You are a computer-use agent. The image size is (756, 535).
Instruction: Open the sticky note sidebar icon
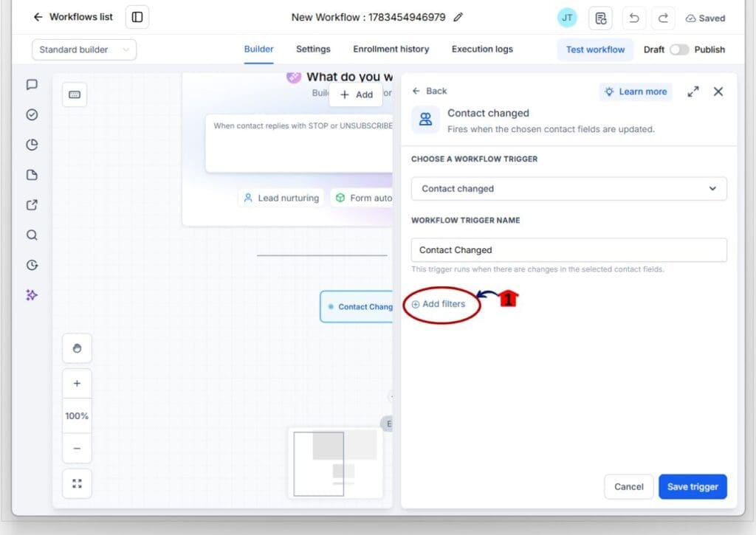click(32, 175)
